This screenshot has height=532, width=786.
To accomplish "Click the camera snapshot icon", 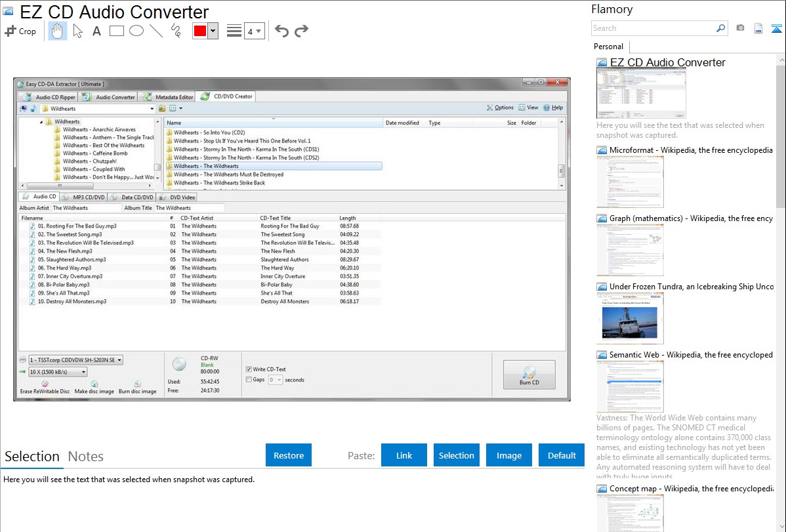I will coord(740,28).
